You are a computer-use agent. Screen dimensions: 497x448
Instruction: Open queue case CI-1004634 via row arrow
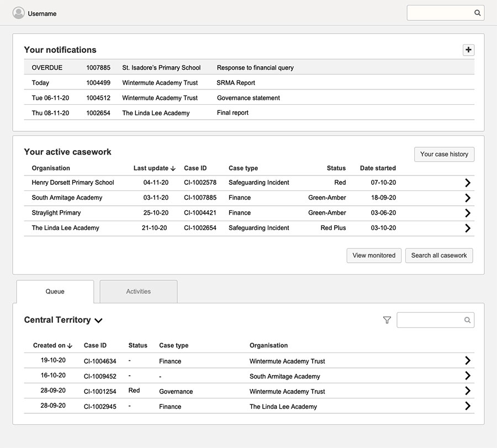click(468, 360)
